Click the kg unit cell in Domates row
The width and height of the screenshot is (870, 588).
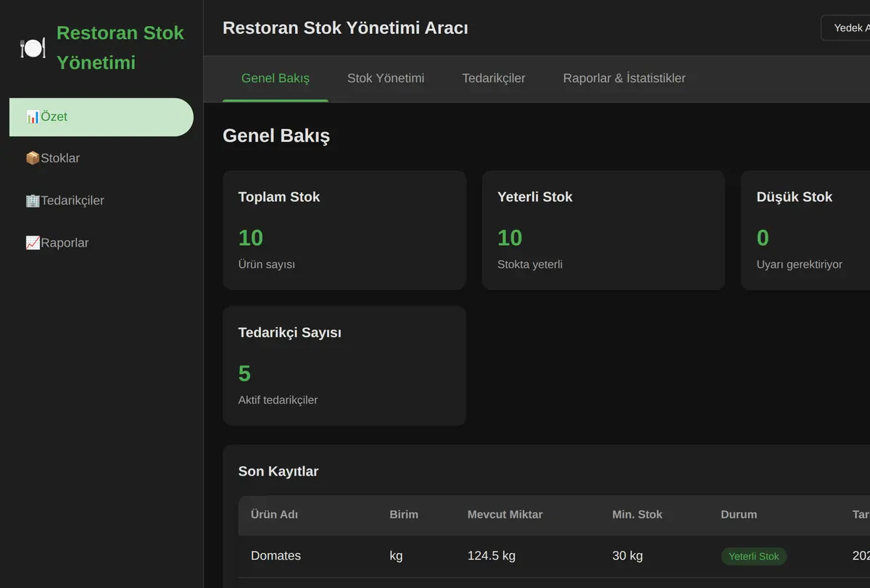tap(396, 556)
